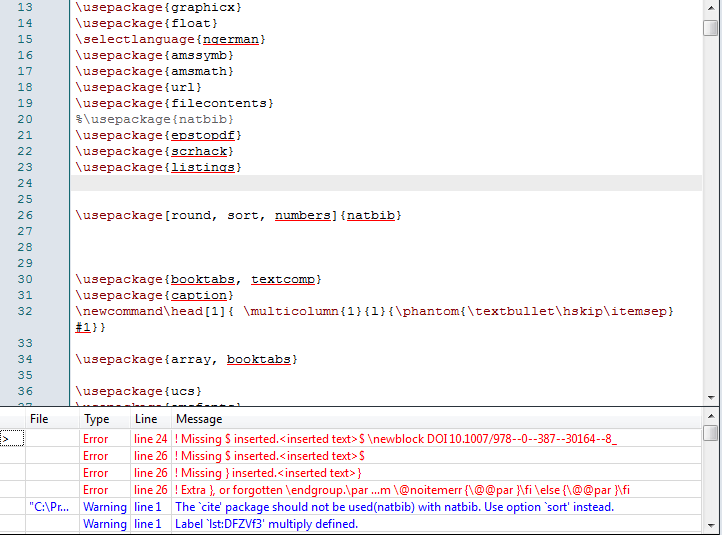The height and width of the screenshot is (535, 722).
Task: Click 'natbib' in the line 26 usepackage
Action: pyautogui.click(x=371, y=215)
